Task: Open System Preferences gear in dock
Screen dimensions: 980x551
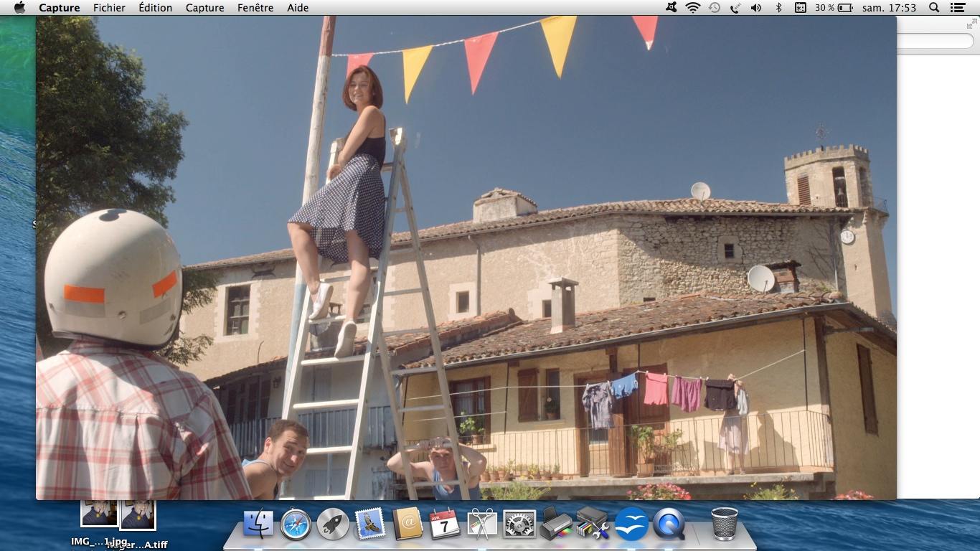Action: pos(519,524)
